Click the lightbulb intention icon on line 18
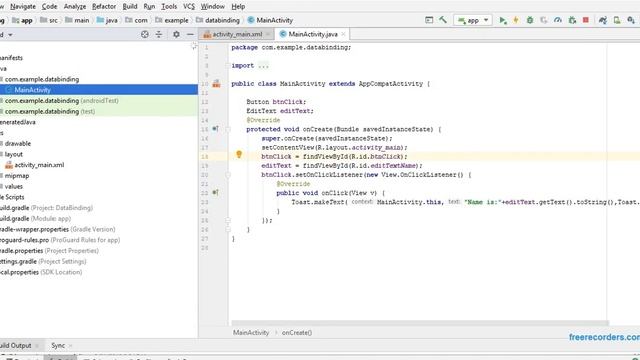 (239, 154)
